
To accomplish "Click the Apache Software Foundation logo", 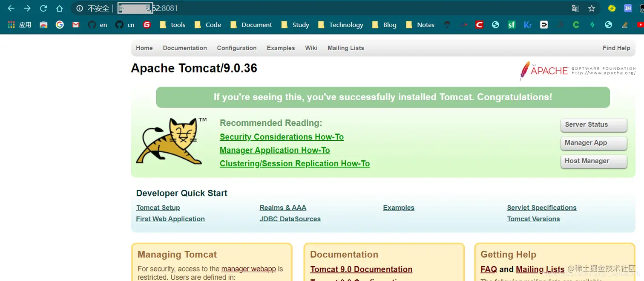I will (577, 71).
